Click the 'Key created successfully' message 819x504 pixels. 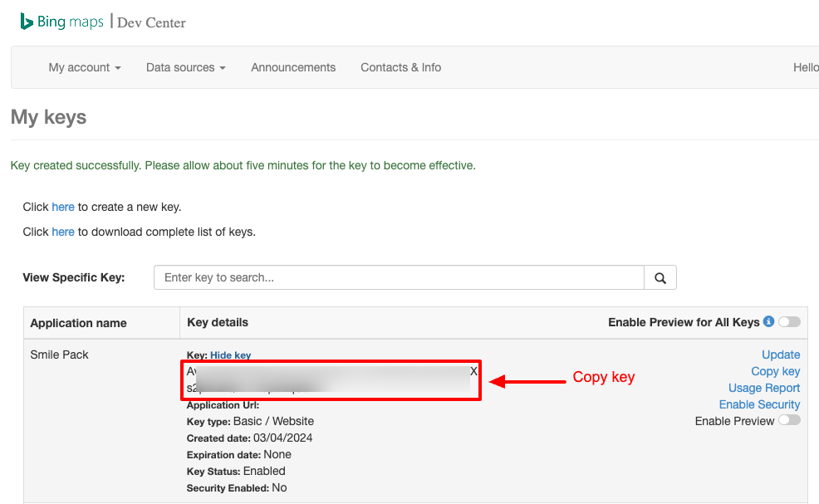243,165
